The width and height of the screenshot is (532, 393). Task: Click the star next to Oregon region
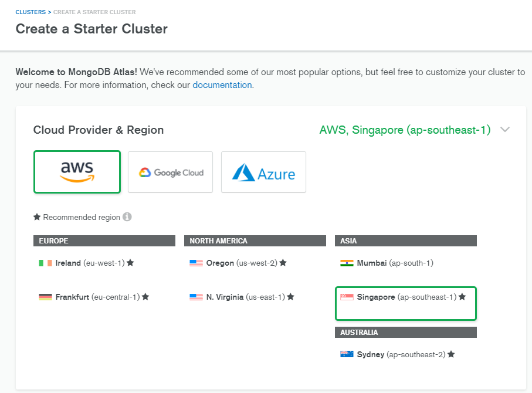coord(283,263)
